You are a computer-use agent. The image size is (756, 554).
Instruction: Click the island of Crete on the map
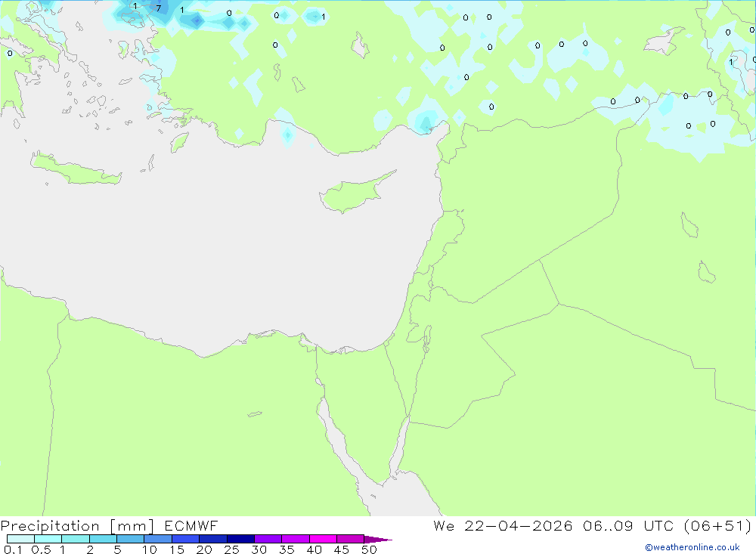tap(75, 170)
